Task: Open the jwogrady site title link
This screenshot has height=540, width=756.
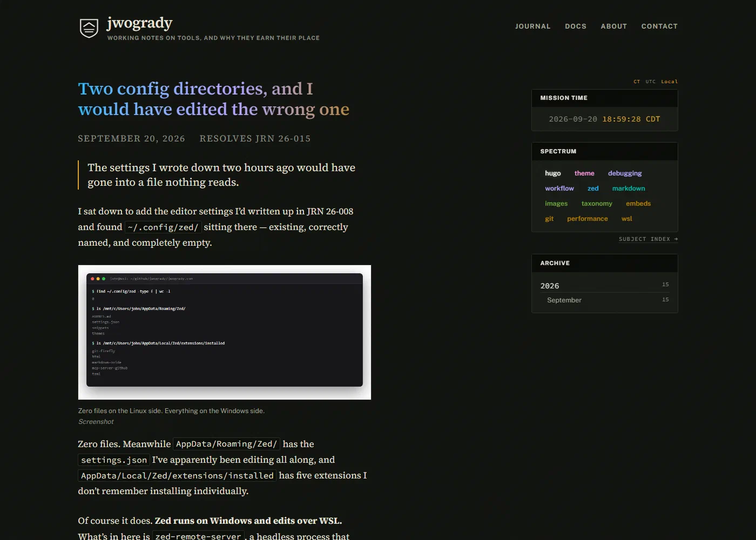Action: click(140, 23)
